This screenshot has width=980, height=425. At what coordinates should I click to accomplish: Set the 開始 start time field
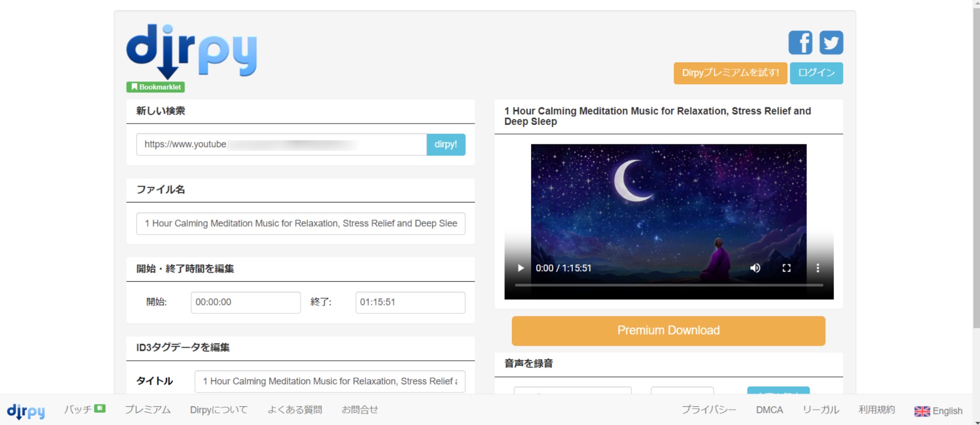tap(245, 302)
